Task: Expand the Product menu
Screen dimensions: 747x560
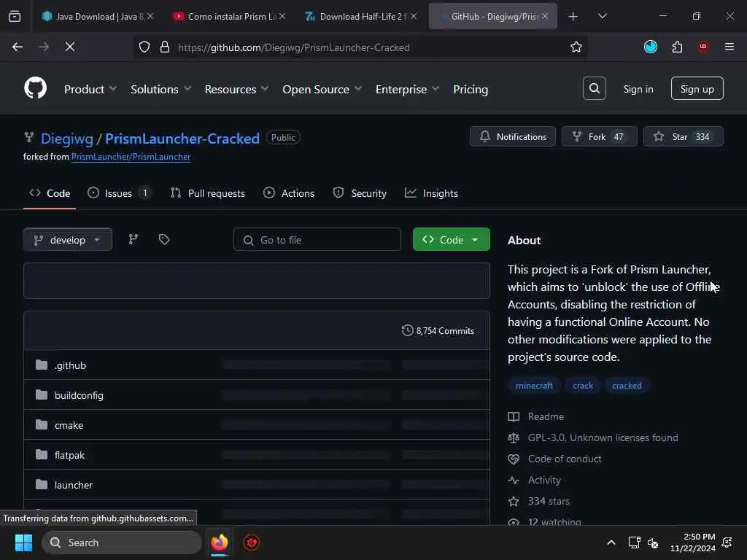Action: click(x=90, y=89)
